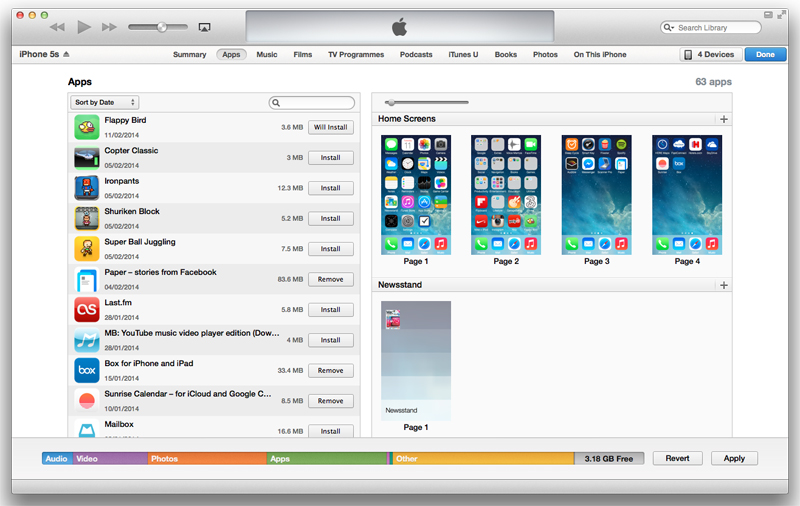
Task: Switch to the mini player icon
Action: point(768,15)
